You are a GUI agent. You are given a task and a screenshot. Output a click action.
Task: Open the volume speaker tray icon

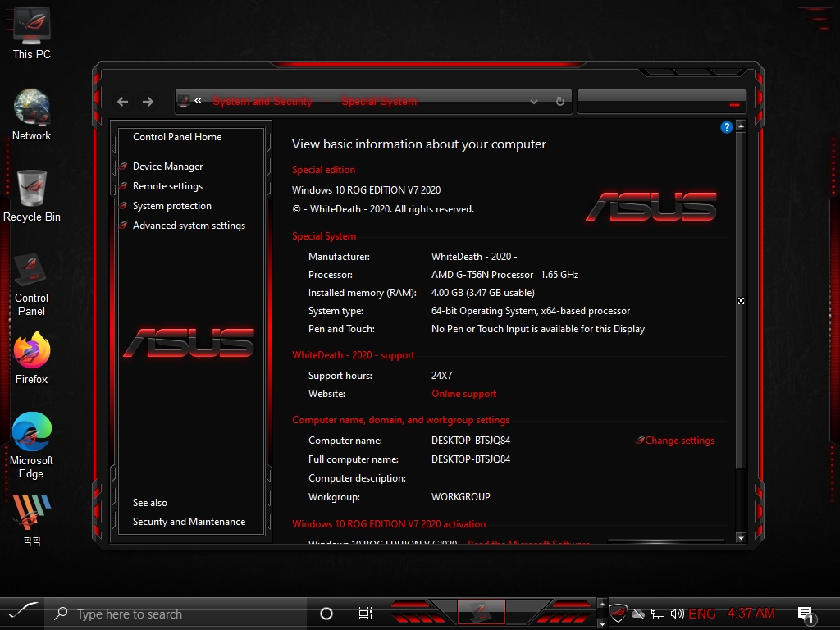click(677, 614)
